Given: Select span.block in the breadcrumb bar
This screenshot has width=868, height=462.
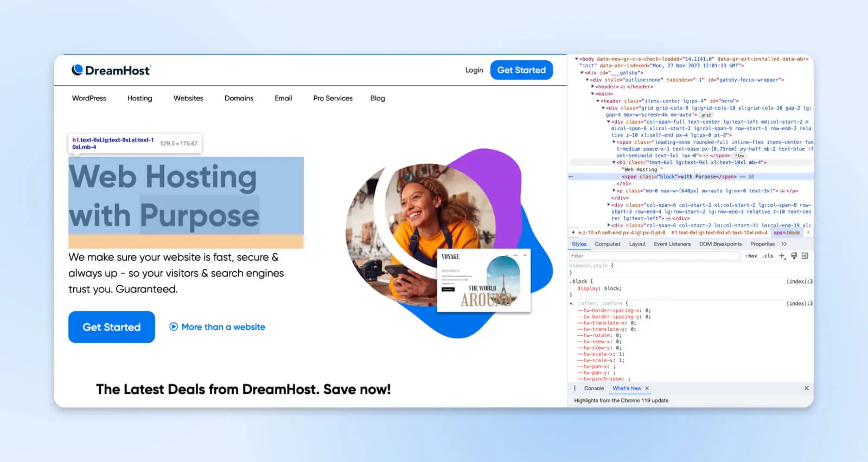Looking at the screenshot, I should click(787, 233).
